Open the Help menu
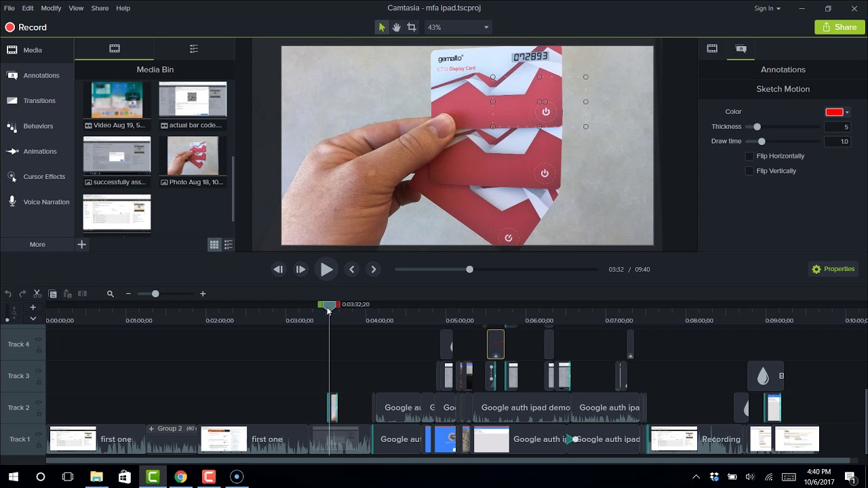The image size is (868, 488). click(123, 8)
